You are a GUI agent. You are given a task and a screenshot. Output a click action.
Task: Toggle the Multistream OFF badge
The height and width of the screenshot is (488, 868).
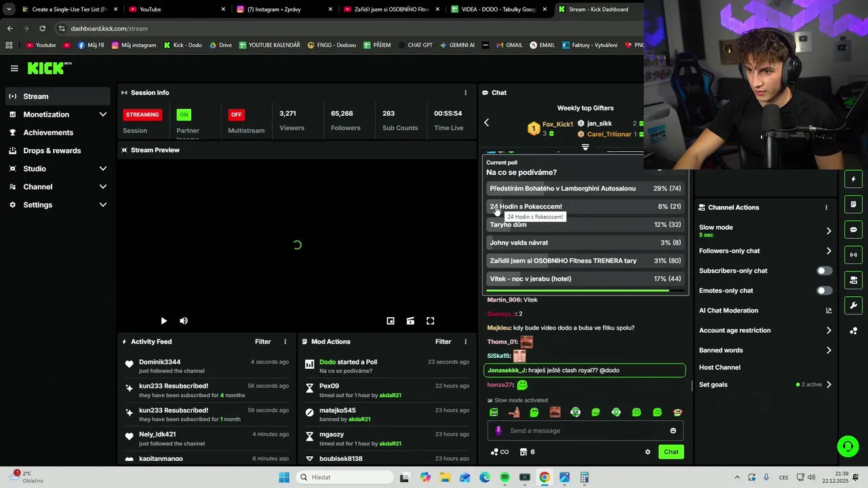pyautogui.click(x=236, y=115)
